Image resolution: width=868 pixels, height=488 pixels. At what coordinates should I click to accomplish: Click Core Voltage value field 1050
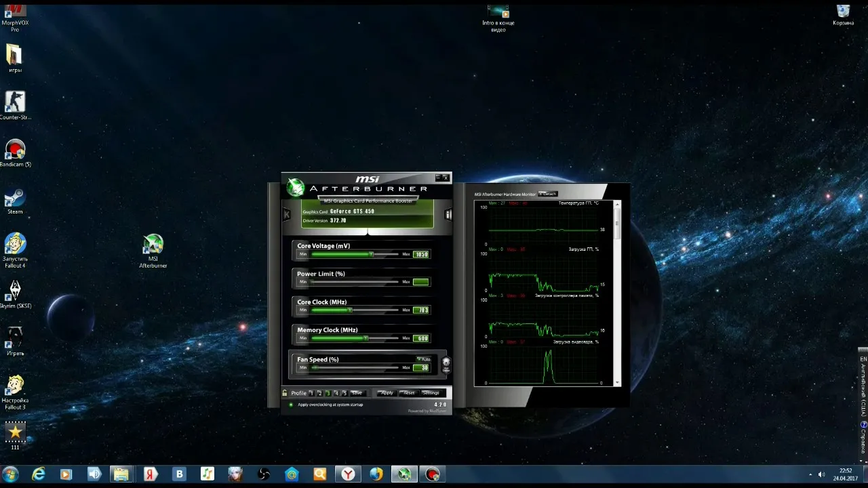(421, 254)
